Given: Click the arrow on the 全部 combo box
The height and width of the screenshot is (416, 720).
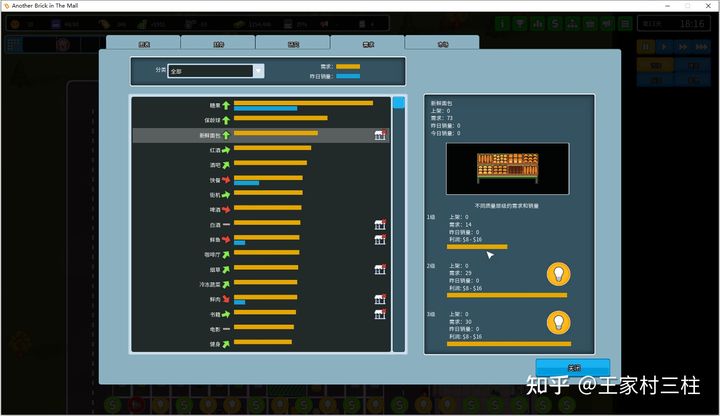Looking at the screenshot, I should coord(258,71).
